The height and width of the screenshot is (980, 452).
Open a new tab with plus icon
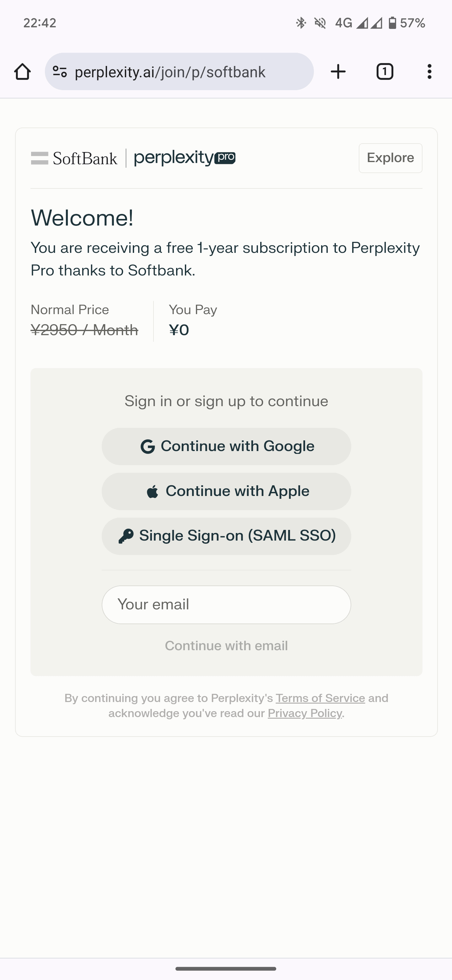coord(338,72)
